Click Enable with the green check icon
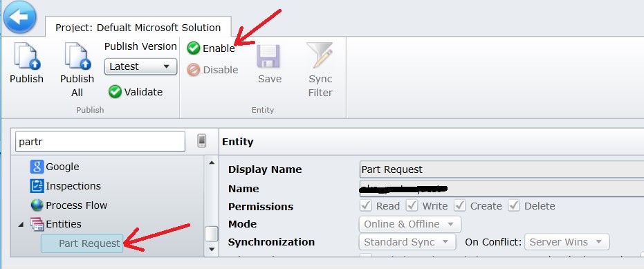The height and width of the screenshot is (269, 644). [x=211, y=48]
